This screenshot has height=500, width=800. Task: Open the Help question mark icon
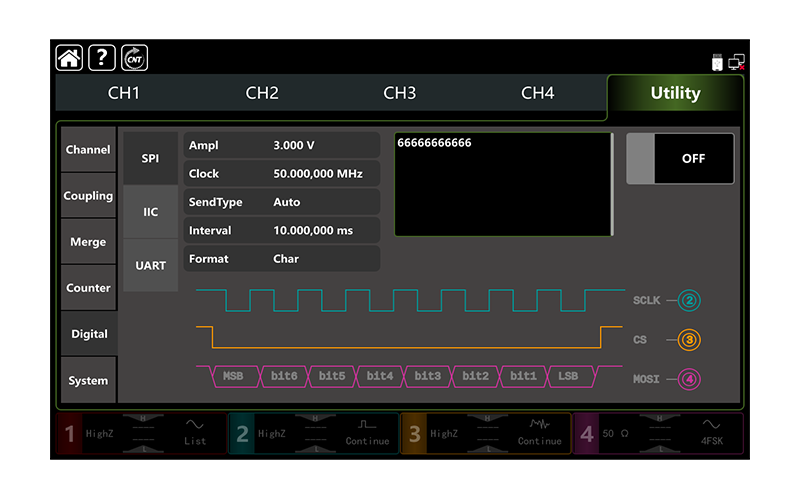102,58
